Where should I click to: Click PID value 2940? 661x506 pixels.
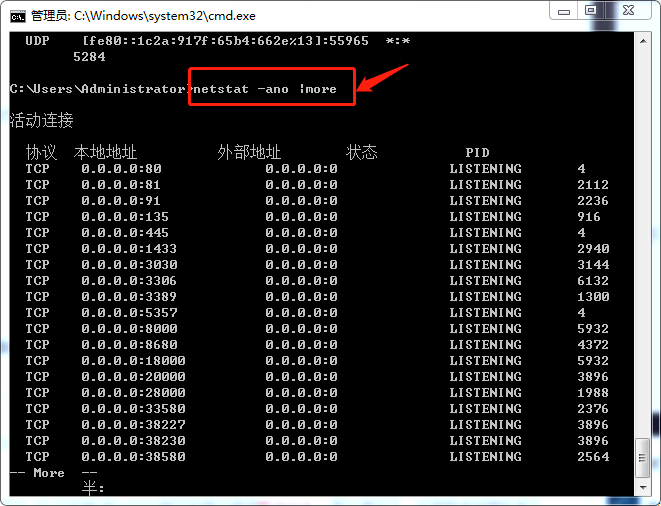[x=593, y=249]
